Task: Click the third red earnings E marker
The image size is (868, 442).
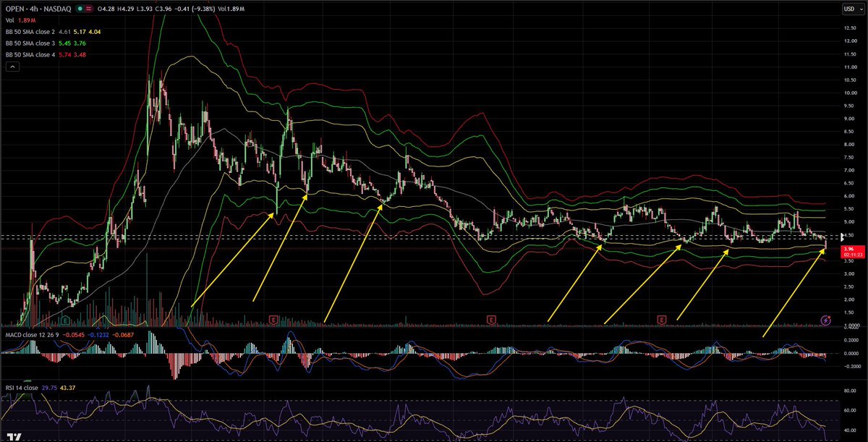Action: [661, 319]
